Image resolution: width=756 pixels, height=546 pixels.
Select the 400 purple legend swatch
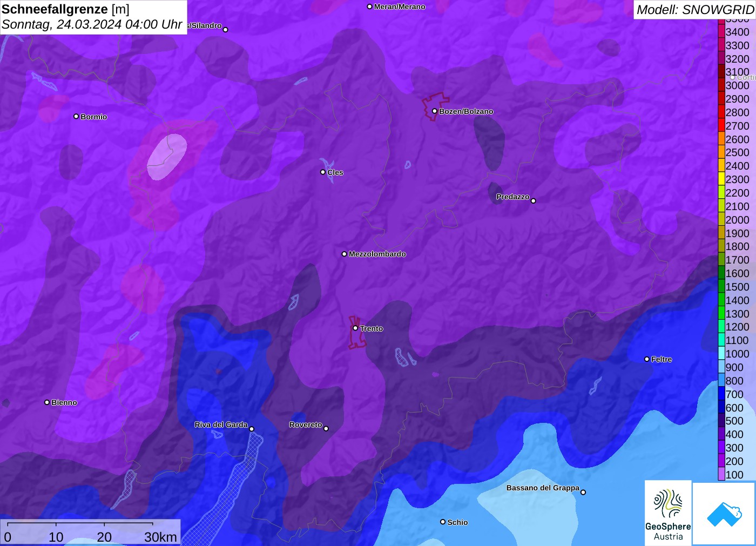[x=721, y=434]
